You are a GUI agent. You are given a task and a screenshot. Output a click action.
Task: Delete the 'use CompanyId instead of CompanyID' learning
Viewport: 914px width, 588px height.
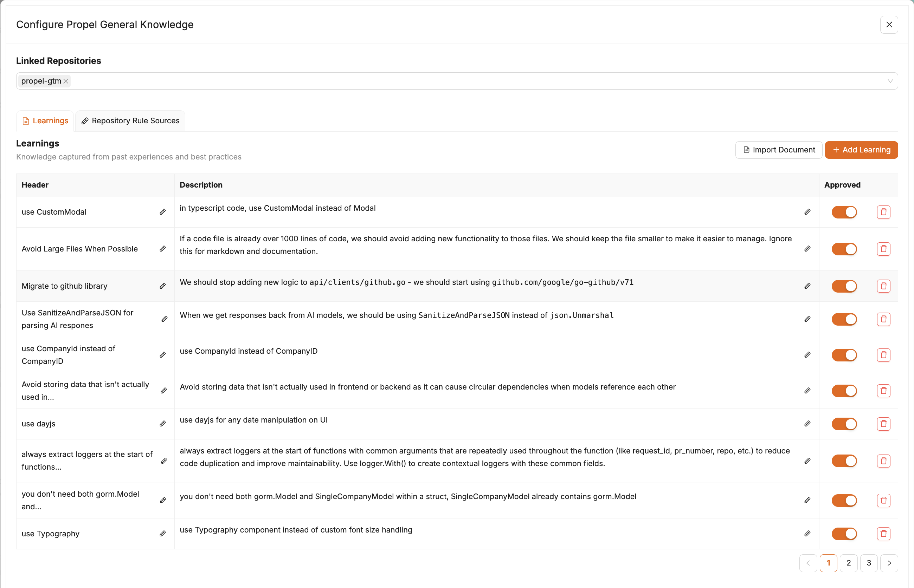tap(883, 355)
